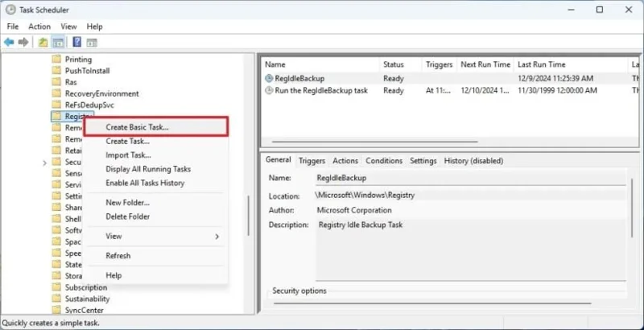Switch to the Triggers tab
644x330 pixels.
coord(312,161)
